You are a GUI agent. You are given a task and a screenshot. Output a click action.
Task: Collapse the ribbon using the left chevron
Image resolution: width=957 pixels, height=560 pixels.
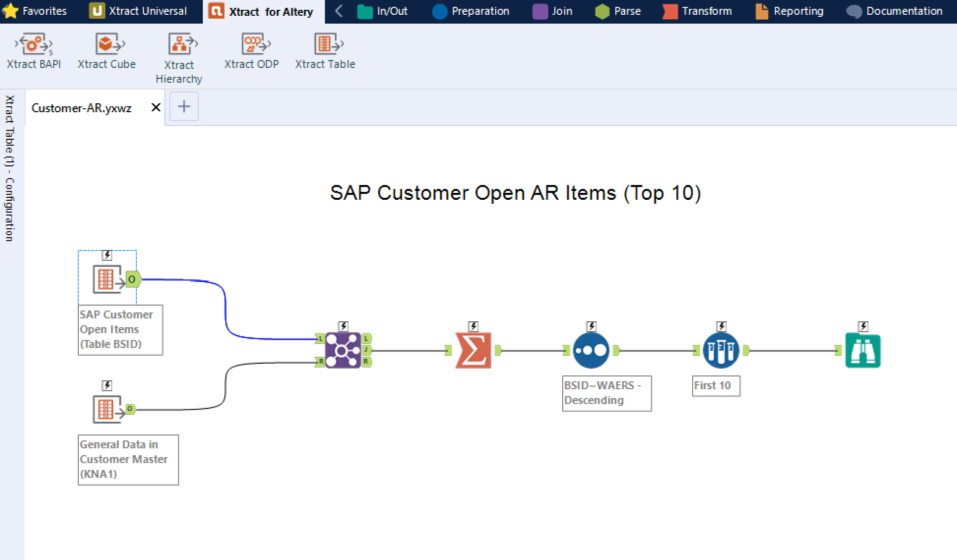[338, 11]
